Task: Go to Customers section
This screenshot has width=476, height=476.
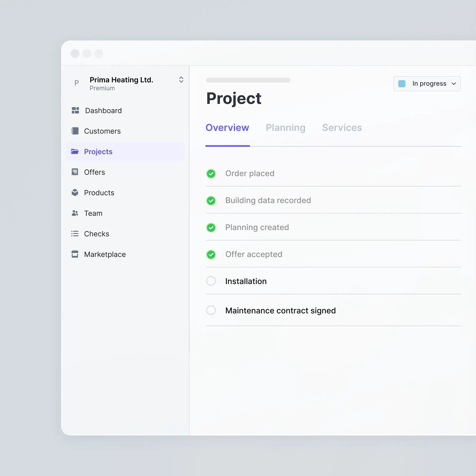Action: (125, 131)
